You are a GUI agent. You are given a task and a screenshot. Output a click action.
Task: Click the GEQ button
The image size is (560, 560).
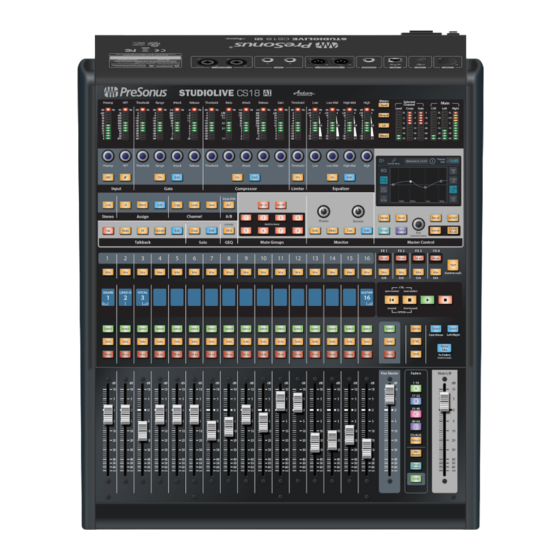click(x=229, y=231)
